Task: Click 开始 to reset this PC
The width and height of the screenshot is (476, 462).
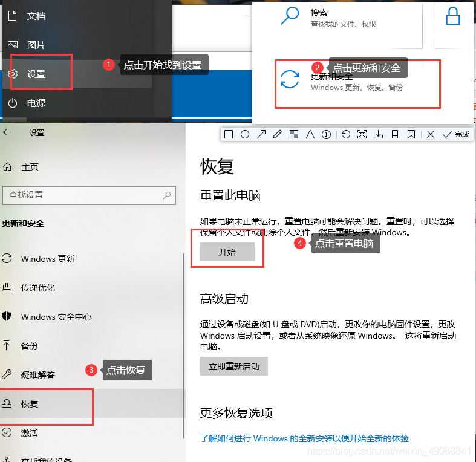Action: pyautogui.click(x=227, y=252)
